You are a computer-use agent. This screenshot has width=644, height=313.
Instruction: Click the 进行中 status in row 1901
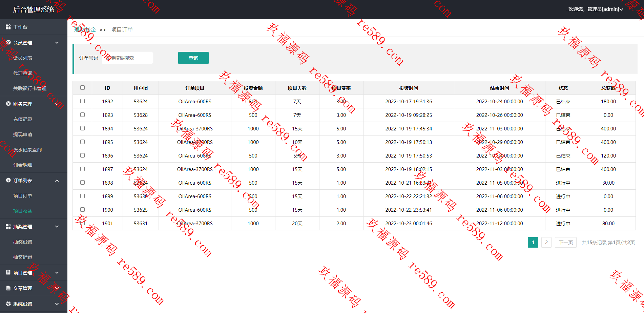pos(563,224)
